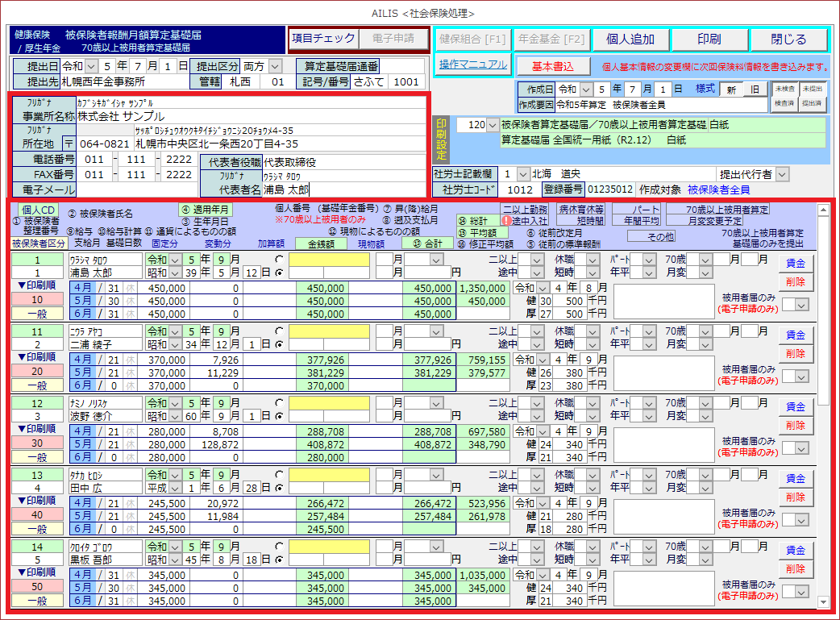
Task: Open the 提出区分 dropdown showing 両方
Action: (x=277, y=66)
